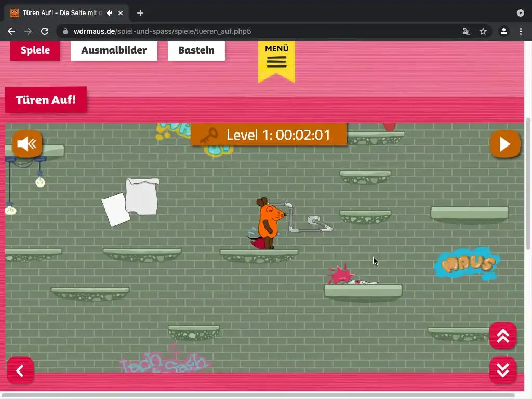Switch to the Basteln tab
This screenshot has width=532, height=399.
196,50
